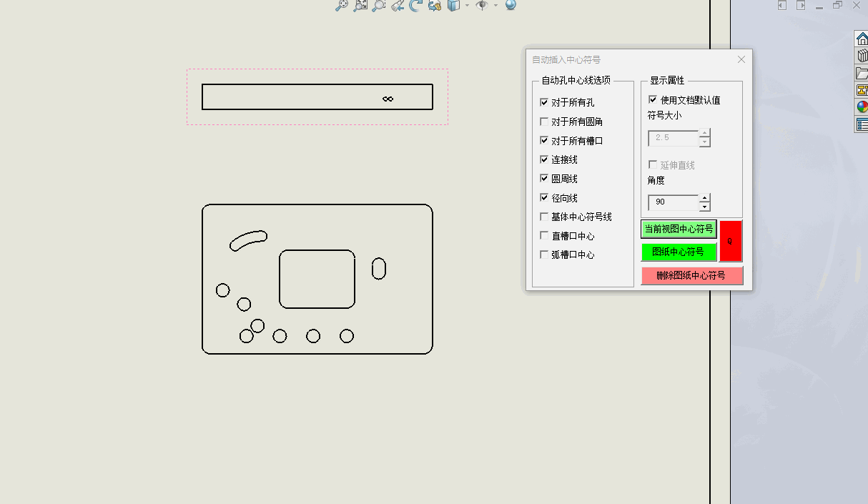Click the red Q button
Image resolution: width=868 pixels, height=504 pixels.
pos(731,241)
